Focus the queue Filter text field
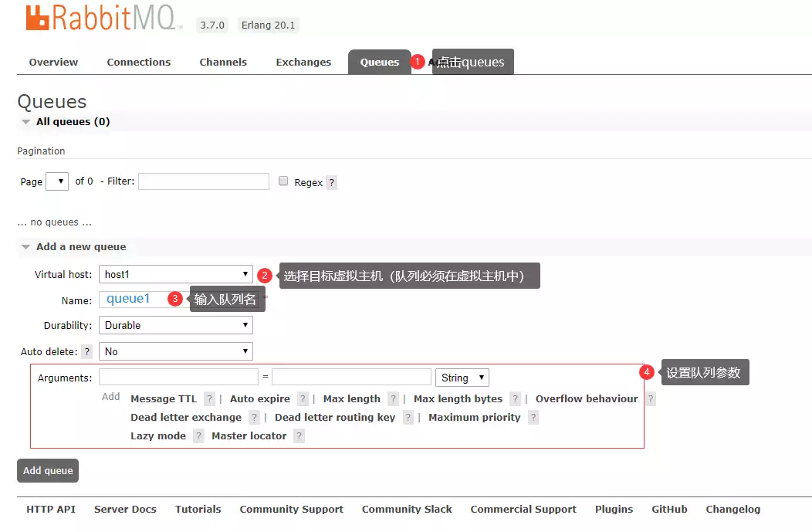This screenshot has height=532, width=812. [x=204, y=181]
